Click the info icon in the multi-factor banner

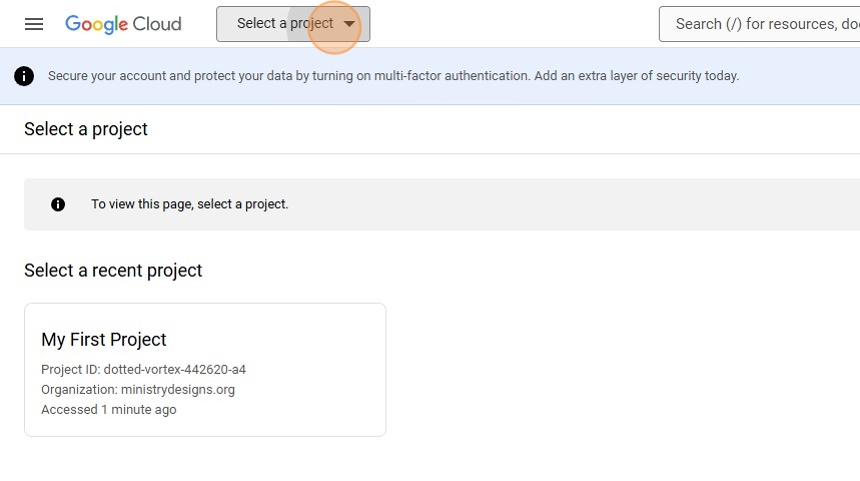24,76
